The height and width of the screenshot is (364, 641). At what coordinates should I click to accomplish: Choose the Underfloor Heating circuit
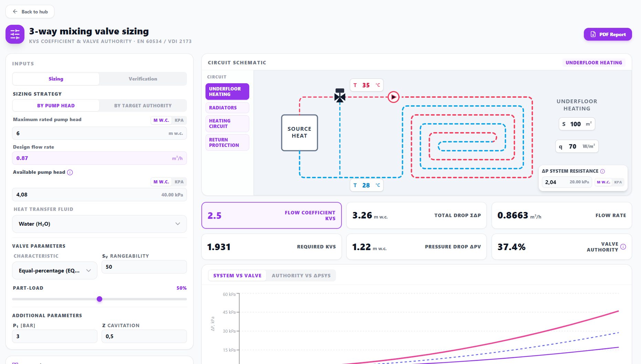pos(227,92)
